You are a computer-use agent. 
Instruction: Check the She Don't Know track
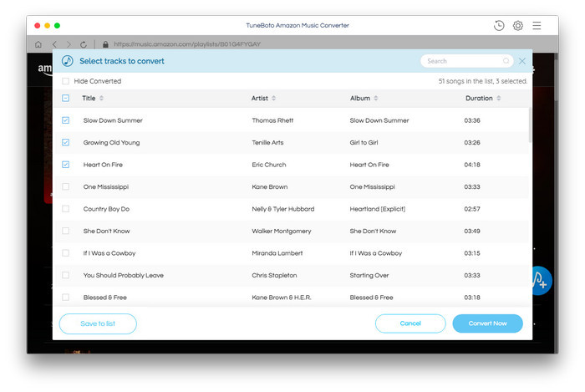[x=66, y=231]
